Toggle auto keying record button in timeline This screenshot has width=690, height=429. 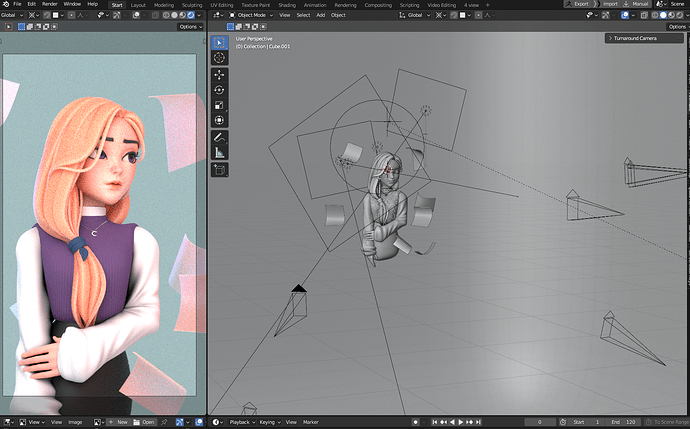pyautogui.click(x=415, y=422)
